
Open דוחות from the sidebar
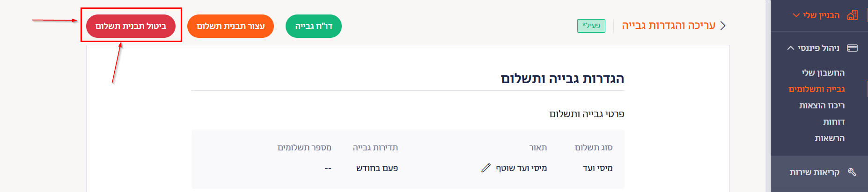pyautogui.click(x=834, y=121)
